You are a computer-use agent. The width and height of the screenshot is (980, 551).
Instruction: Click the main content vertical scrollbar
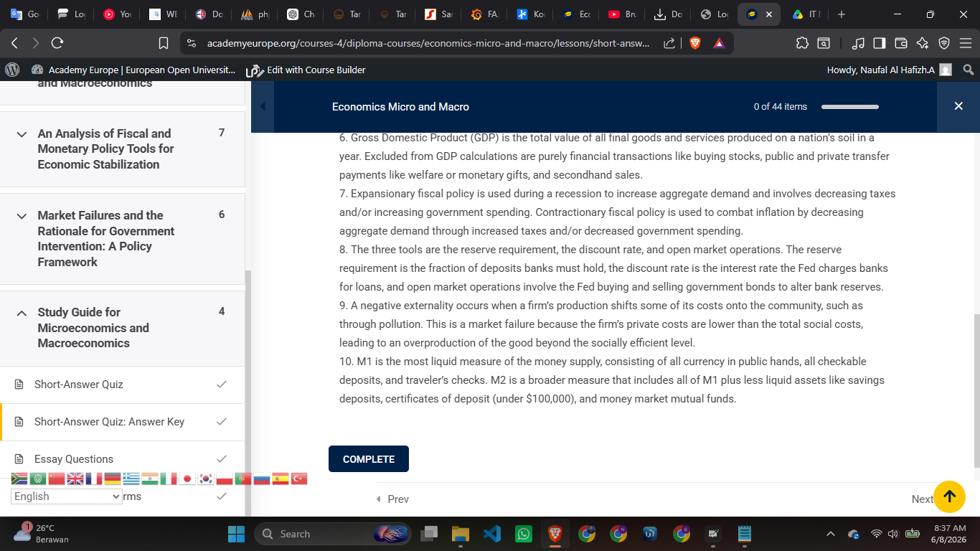(x=976, y=391)
